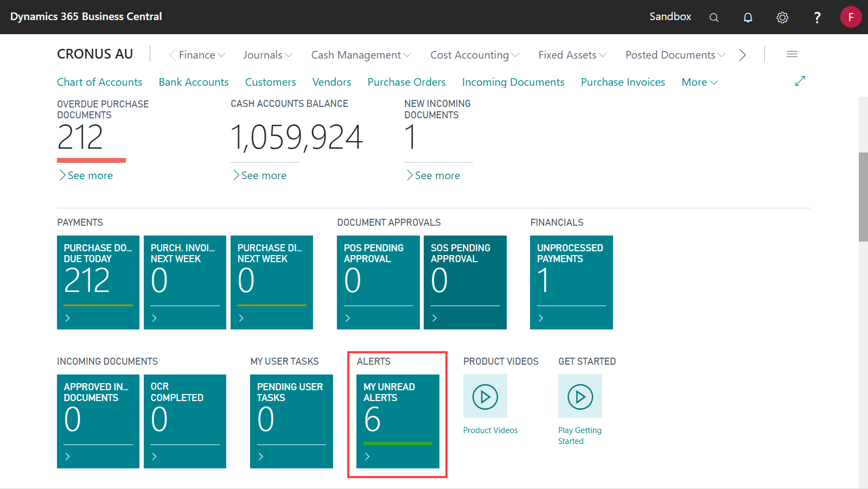Click the vertical scrollbar thumb
Screen dimensions: 868x489
tap(863, 197)
